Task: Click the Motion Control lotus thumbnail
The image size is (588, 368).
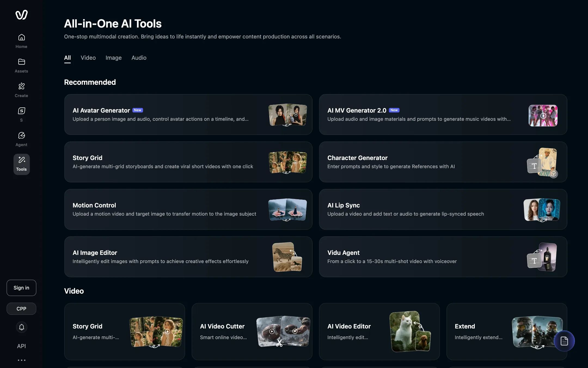Action: point(288,210)
